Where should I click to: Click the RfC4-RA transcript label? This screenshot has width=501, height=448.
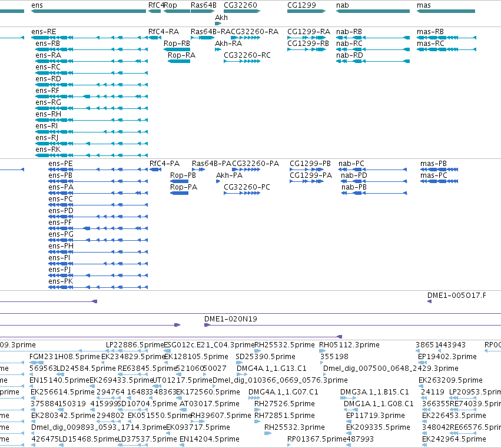click(164, 32)
